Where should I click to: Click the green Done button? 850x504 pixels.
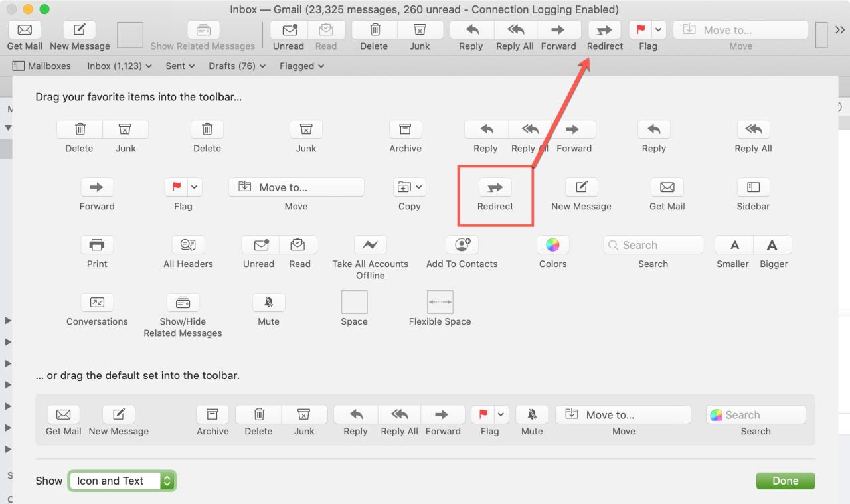point(785,481)
